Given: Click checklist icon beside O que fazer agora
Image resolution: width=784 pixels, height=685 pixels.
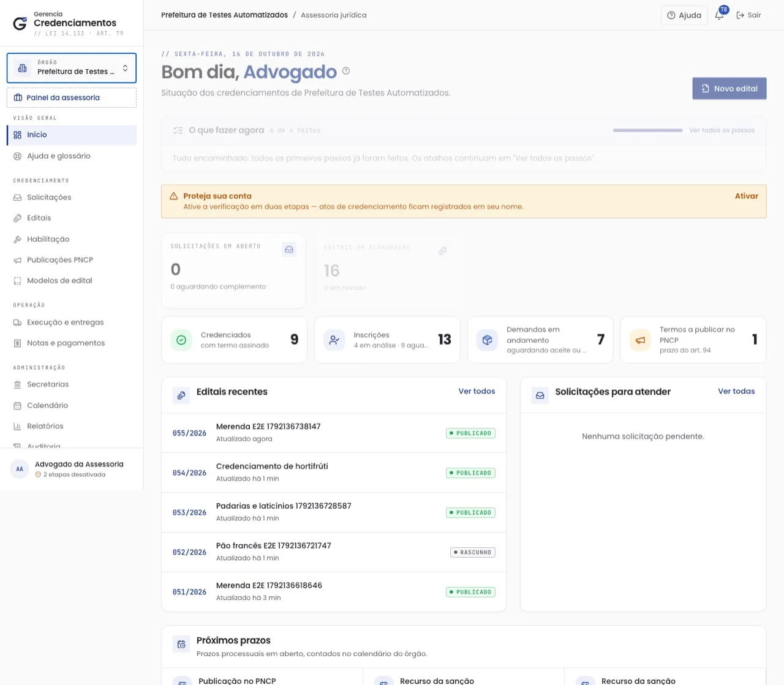Looking at the screenshot, I should 178,130.
